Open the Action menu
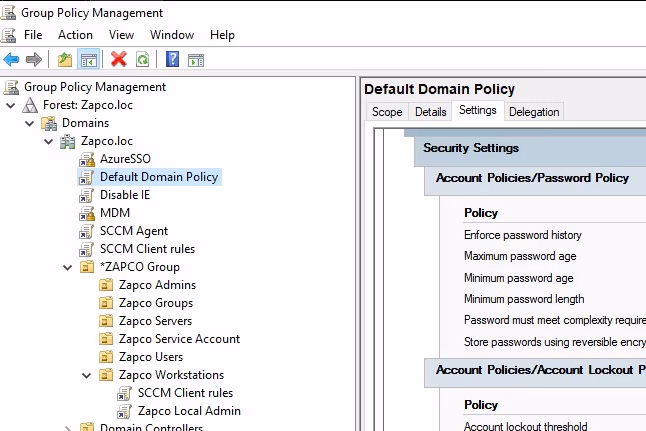646x431 pixels. (75, 35)
